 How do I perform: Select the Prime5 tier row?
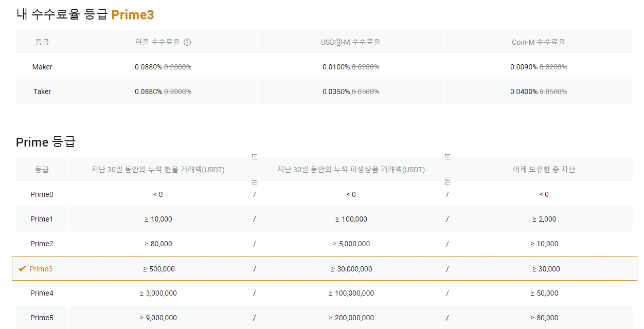(206, 317)
